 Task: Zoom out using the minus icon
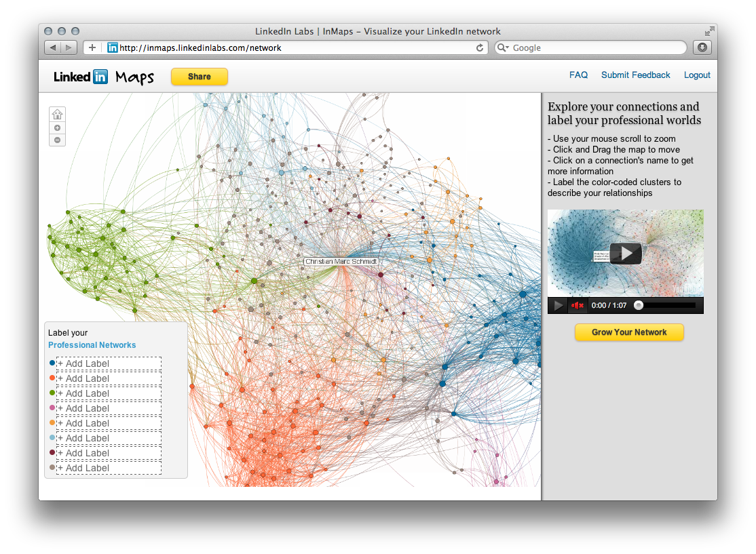coord(58,140)
